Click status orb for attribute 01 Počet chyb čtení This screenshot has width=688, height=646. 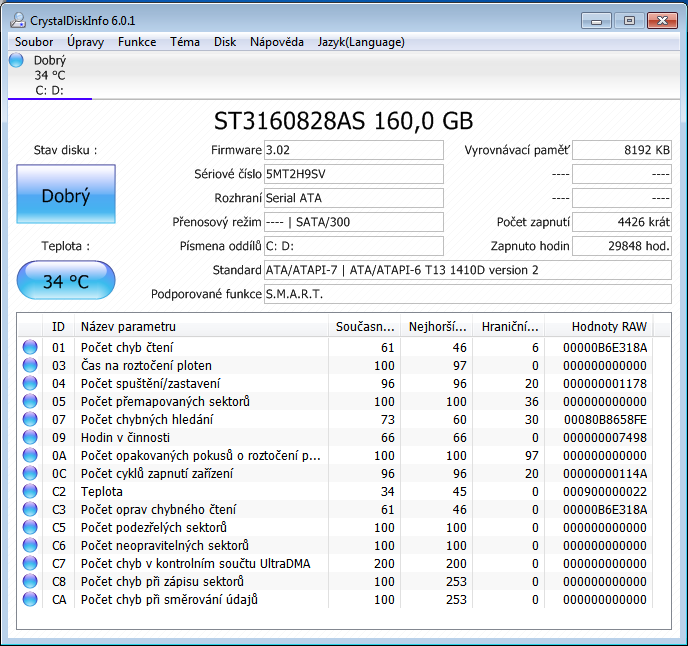point(30,347)
